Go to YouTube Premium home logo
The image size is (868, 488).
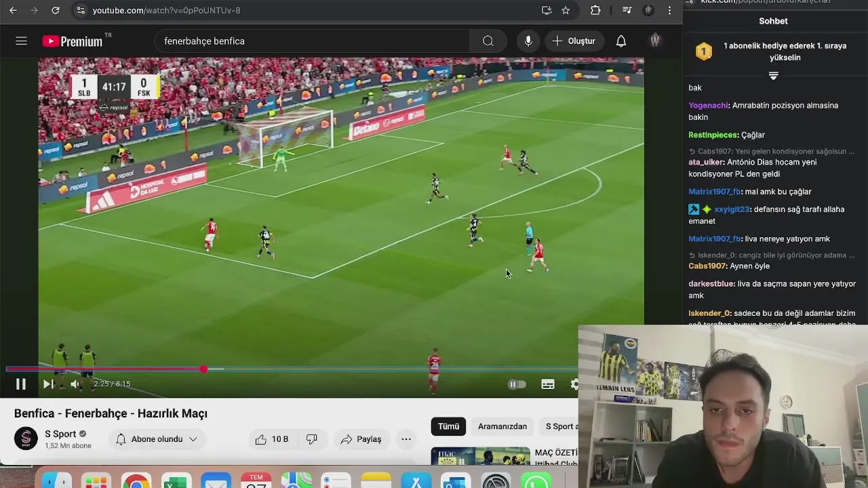(x=73, y=41)
